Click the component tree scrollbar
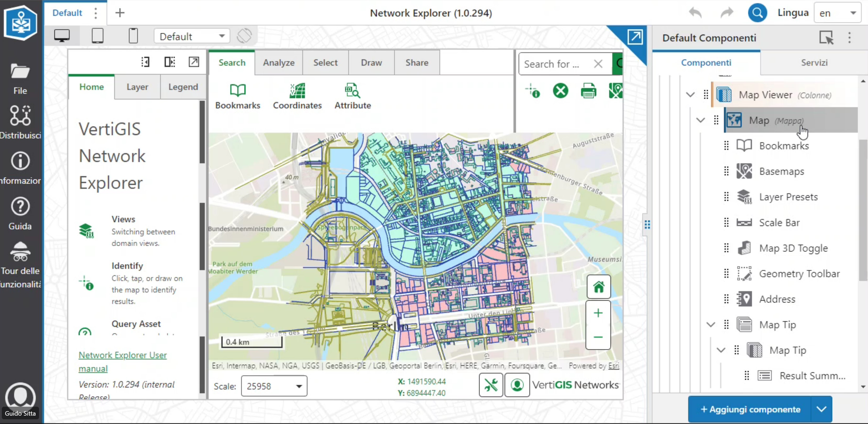Image resolution: width=868 pixels, height=424 pixels. (x=862, y=210)
